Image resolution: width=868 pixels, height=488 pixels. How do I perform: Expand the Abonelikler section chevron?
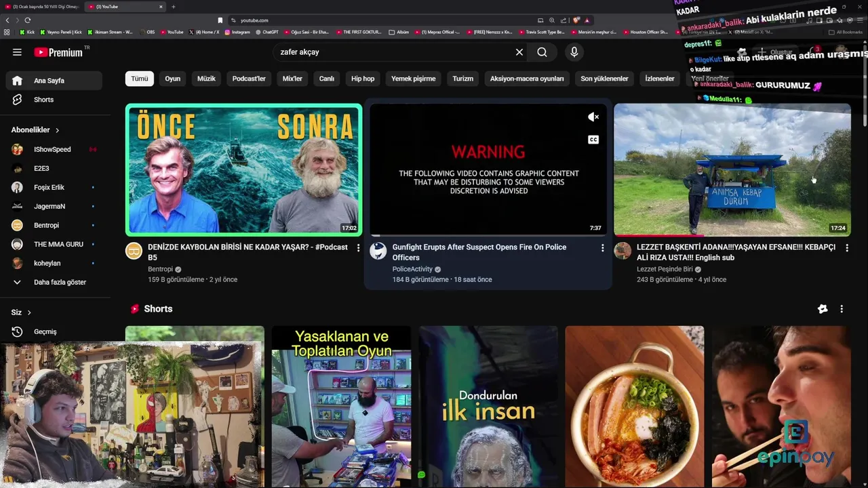tap(57, 130)
